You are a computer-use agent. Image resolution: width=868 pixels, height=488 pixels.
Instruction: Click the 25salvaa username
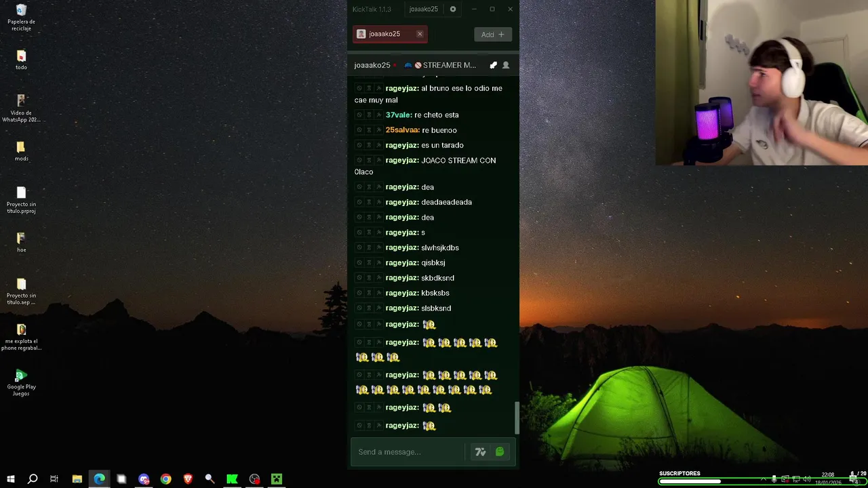[x=403, y=130]
